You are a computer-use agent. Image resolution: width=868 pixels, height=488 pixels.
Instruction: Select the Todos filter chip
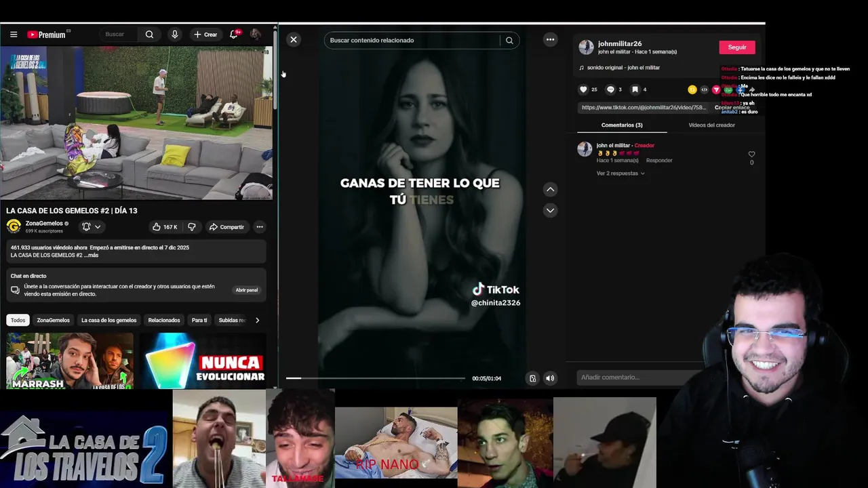[x=18, y=320]
